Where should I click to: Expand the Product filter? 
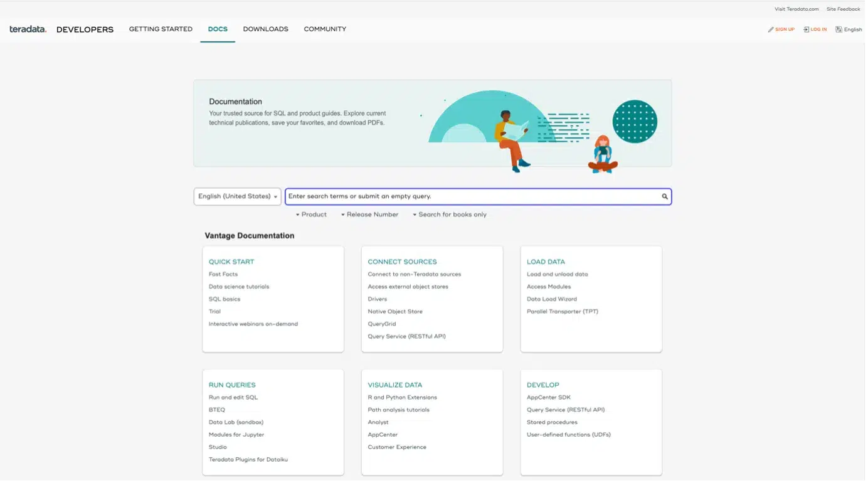[312, 215]
